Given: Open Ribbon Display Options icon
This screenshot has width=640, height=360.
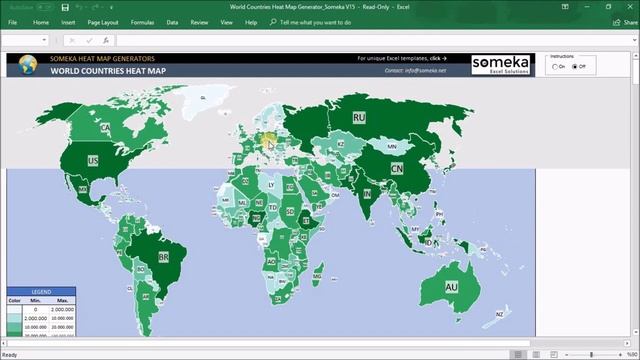Looking at the screenshot, I should 565,7.
